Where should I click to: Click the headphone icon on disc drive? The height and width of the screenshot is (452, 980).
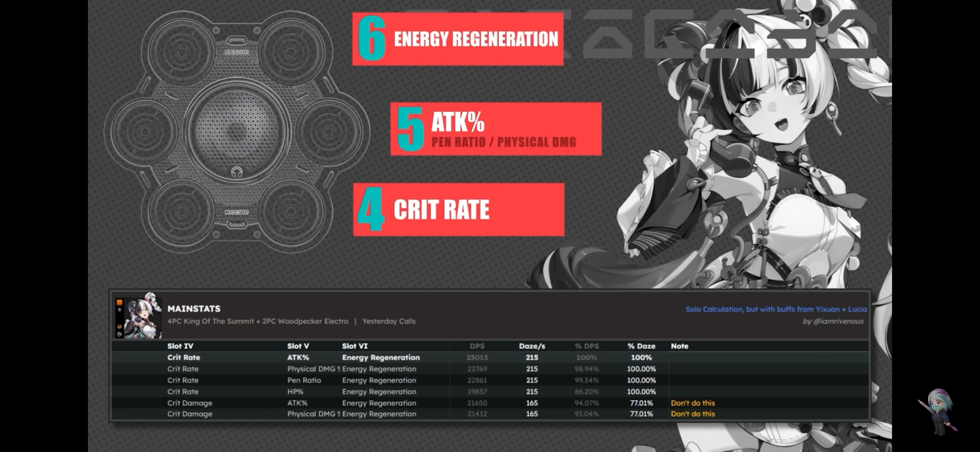click(x=237, y=172)
